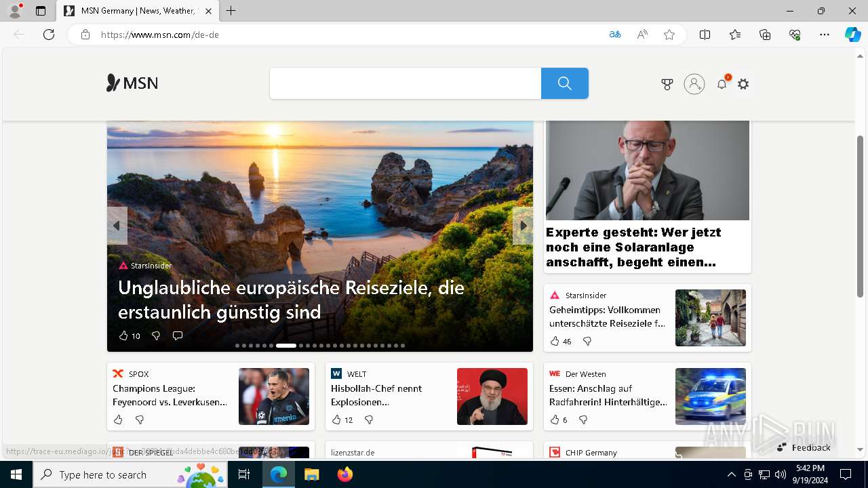Open Champions League Feyenoord vs. Leverkusen article

point(170,395)
